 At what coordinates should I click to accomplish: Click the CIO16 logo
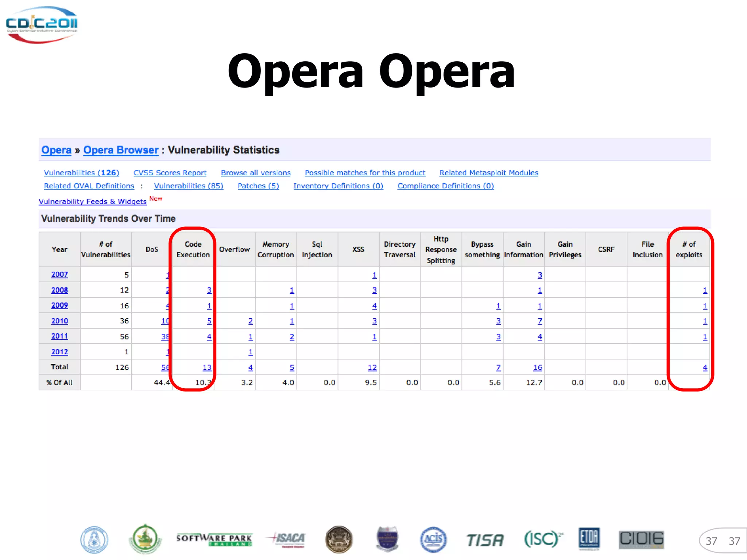[x=642, y=540]
